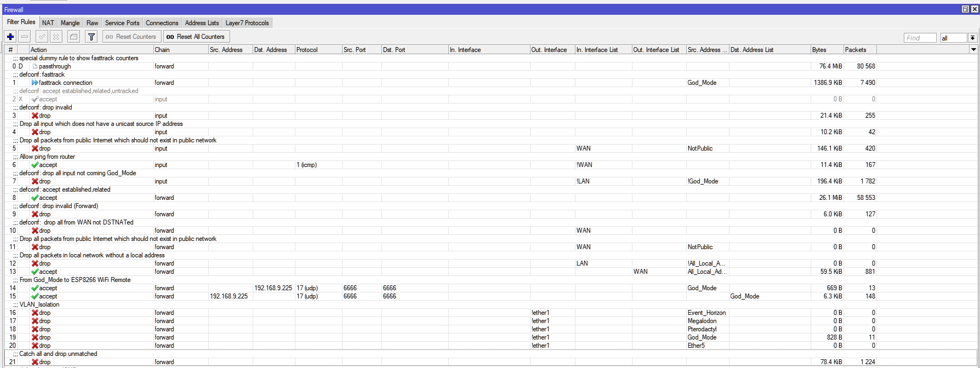Image resolution: width=980 pixels, height=368 pixels.
Task: Click the X disable-rule icon
Action: pos(56,37)
